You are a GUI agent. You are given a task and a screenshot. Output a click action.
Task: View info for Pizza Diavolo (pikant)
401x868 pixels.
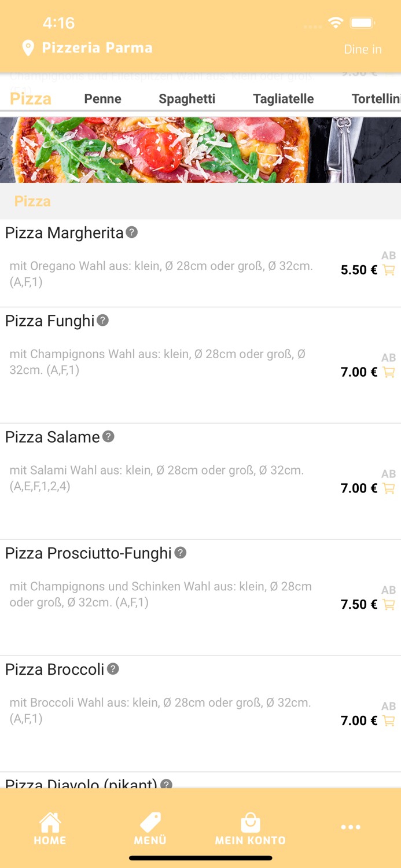168,785
